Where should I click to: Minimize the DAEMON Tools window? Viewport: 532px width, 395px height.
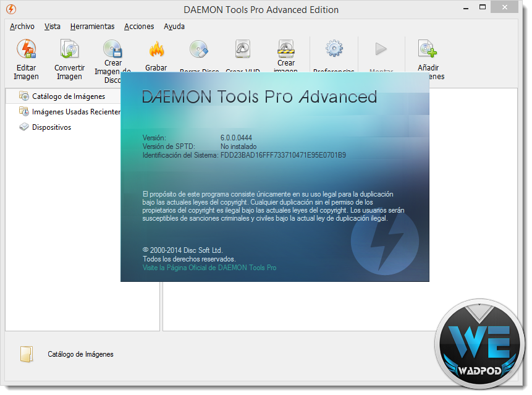(466, 8)
